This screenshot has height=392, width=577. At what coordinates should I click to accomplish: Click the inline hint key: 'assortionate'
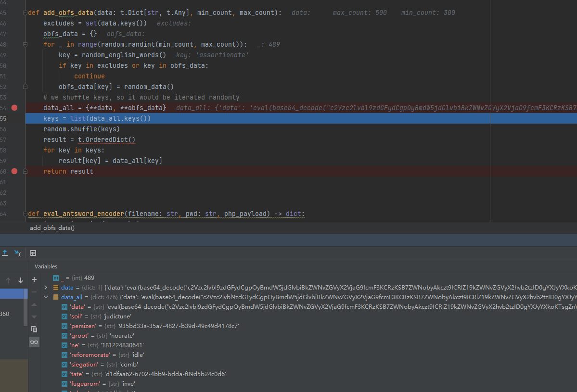tap(212, 55)
